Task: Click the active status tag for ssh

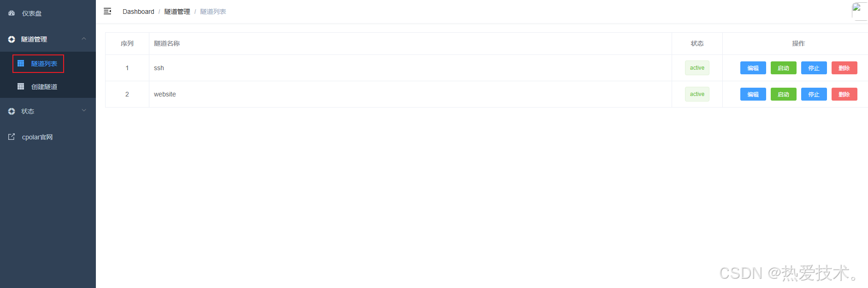Action: pyautogui.click(x=697, y=68)
